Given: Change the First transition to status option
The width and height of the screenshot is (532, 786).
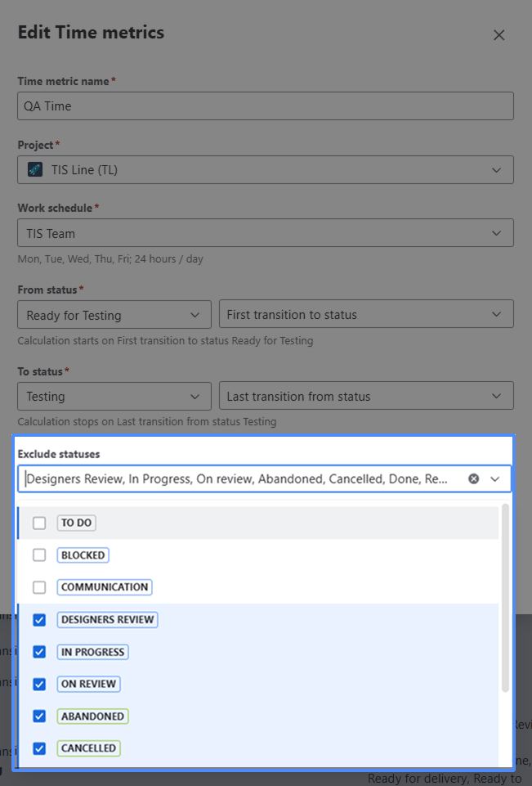Looking at the screenshot, I should (365, 315).
